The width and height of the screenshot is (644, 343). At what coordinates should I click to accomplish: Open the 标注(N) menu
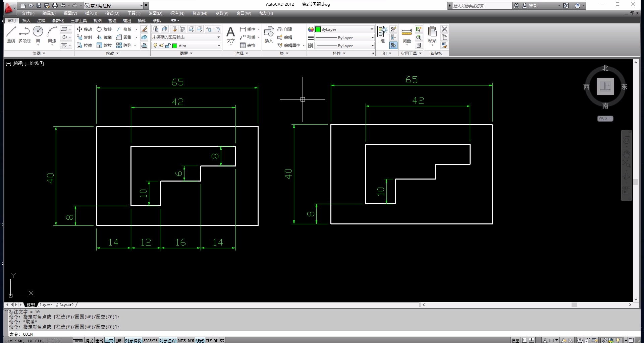point(177,13)
